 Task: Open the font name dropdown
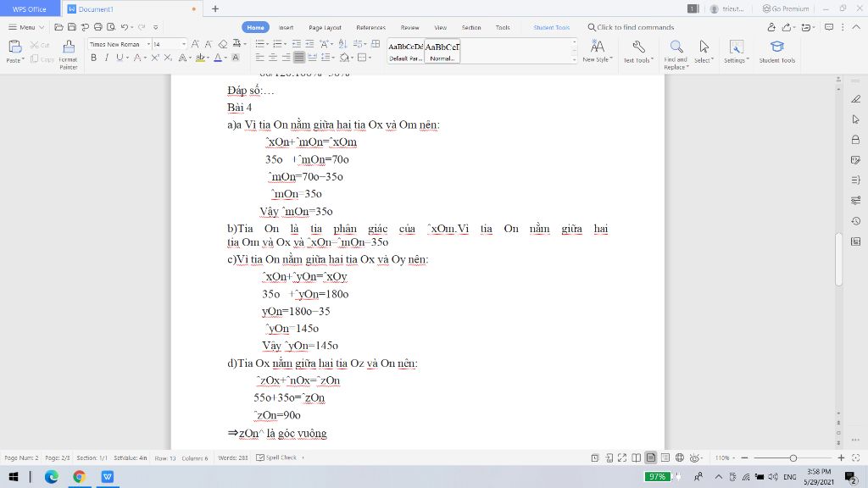click(x=148, y=44)
